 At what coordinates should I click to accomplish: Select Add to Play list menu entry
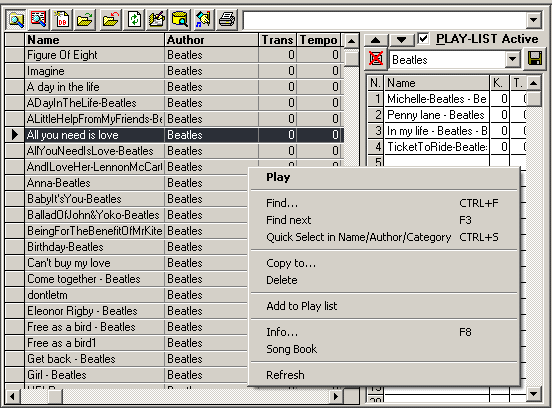[x=384, y=306]
